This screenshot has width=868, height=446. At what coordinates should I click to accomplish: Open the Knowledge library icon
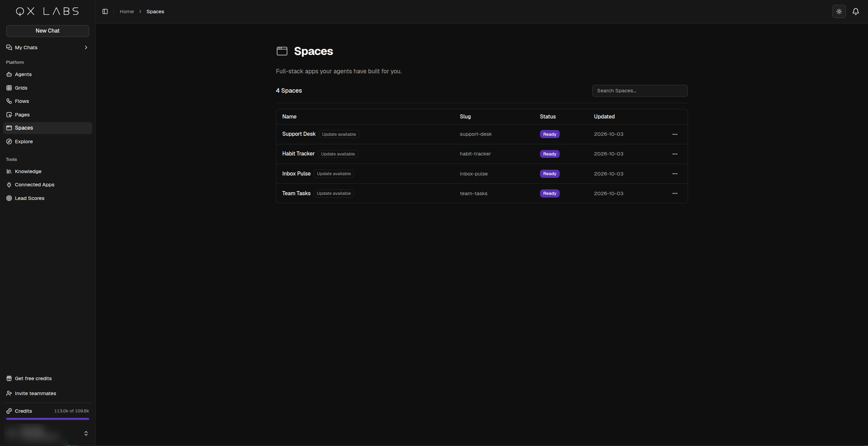click(9, 171)
